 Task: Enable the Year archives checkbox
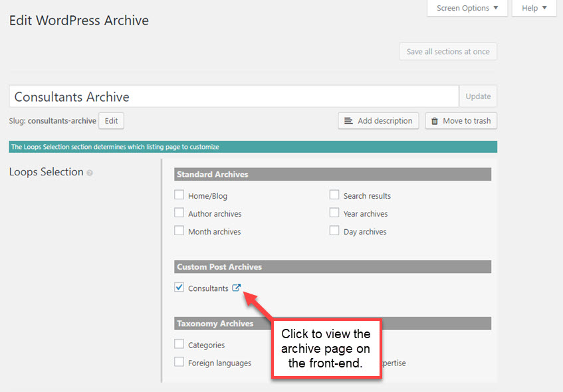[334, 213]
